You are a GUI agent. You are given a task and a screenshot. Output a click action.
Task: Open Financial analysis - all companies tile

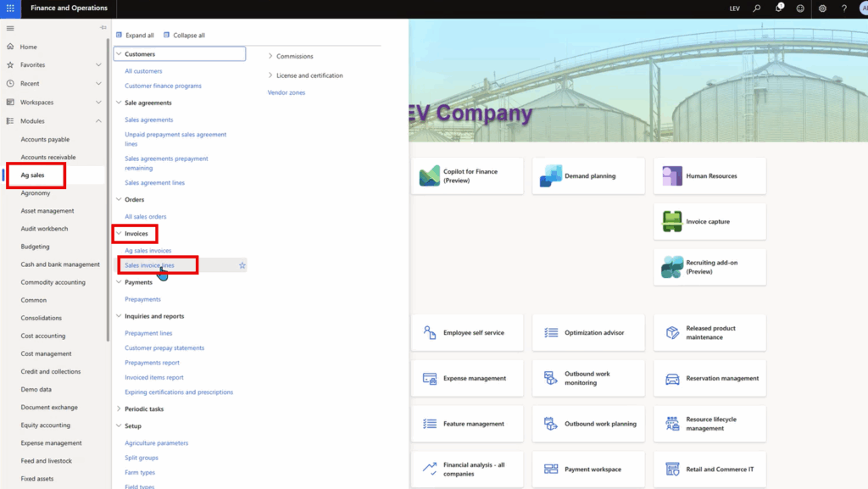click(x=467, y=470)
